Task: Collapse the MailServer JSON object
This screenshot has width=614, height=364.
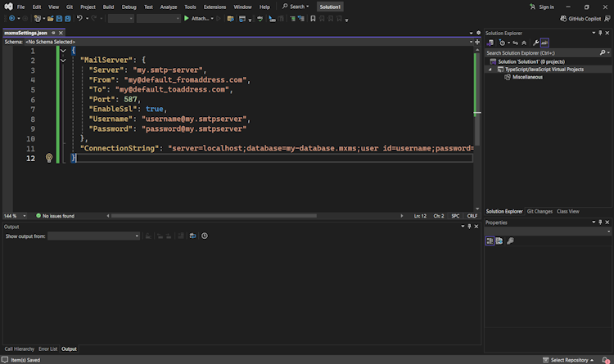Action: click(63, 60)
